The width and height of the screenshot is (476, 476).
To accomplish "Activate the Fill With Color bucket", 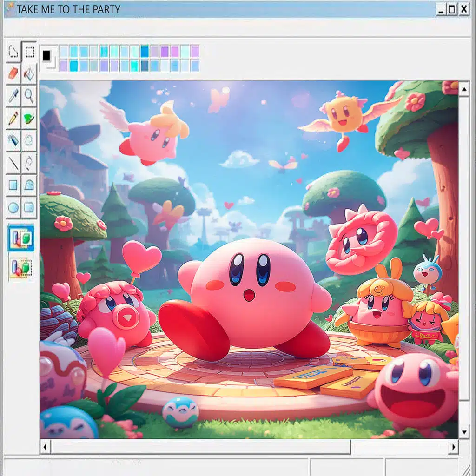I will point(29,73).
